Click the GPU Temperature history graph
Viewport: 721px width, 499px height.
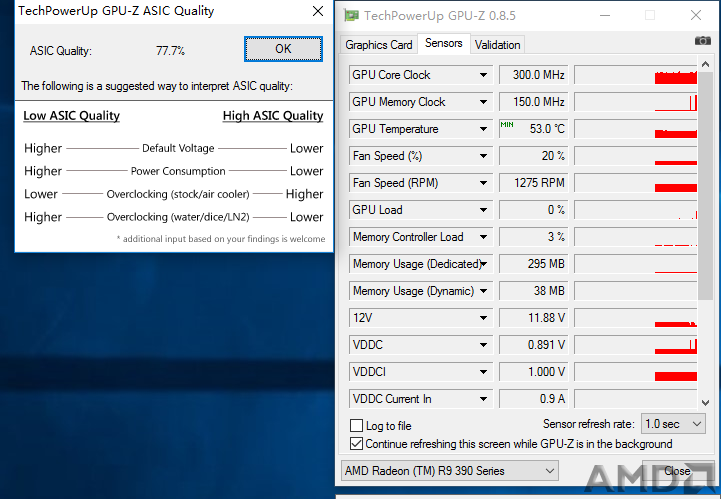tap(636, 129)
